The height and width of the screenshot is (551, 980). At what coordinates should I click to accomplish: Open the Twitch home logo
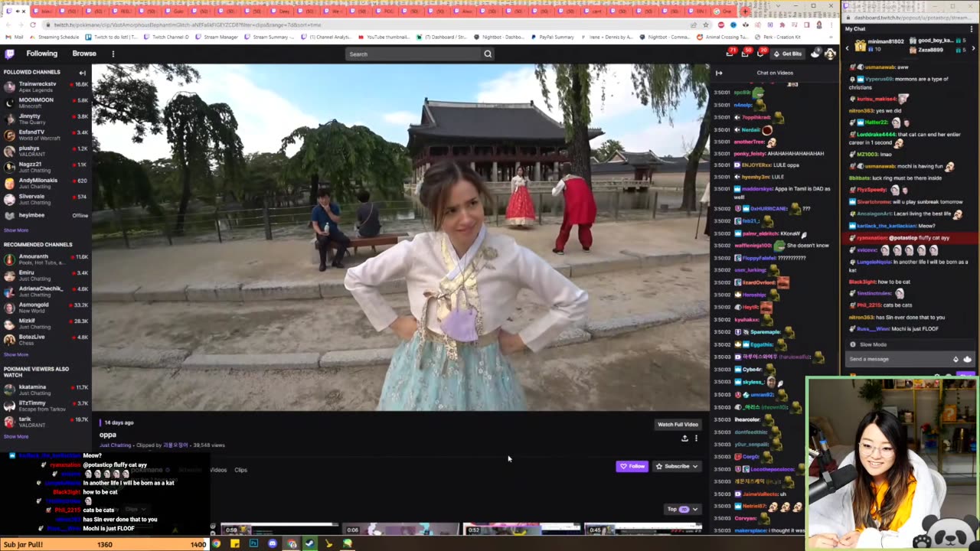[x=9, y=54]
